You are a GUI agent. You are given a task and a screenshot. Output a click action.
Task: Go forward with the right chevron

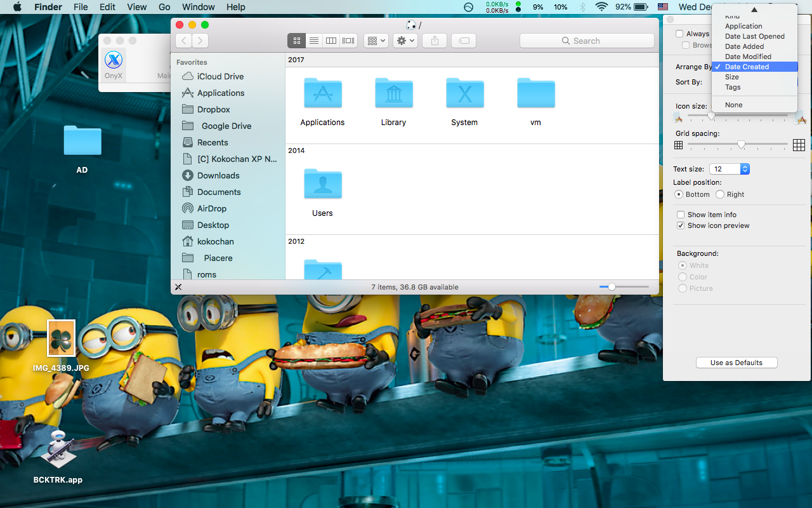pos(200,41)
